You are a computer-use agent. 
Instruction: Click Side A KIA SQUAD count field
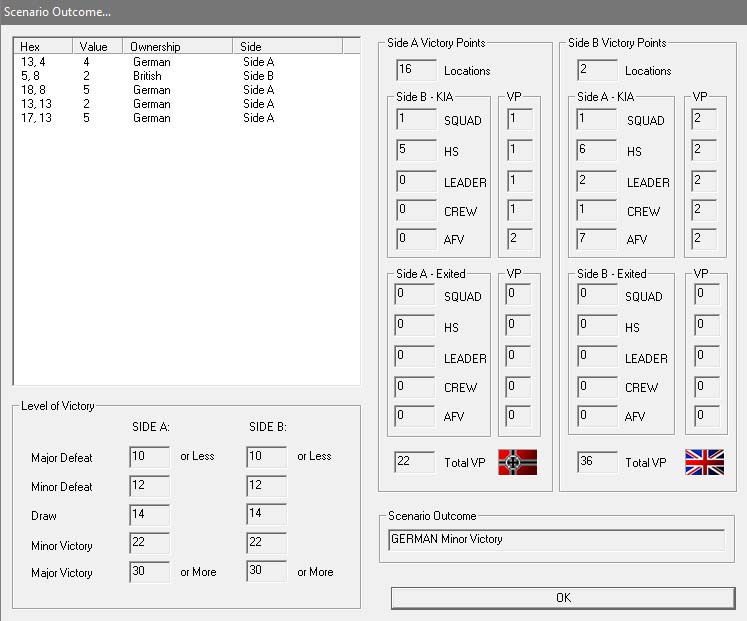pos(597,119)
